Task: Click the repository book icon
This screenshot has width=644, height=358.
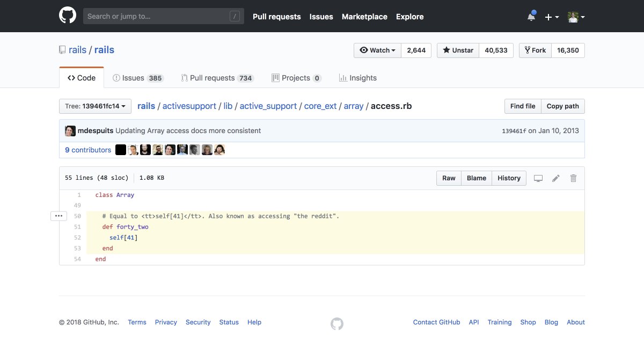Action: pyautogui.click(x=62, y=50)
